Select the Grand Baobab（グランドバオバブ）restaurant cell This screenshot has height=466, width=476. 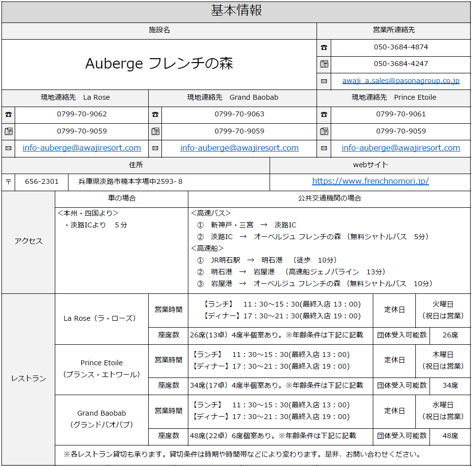(x=102, y=420)
